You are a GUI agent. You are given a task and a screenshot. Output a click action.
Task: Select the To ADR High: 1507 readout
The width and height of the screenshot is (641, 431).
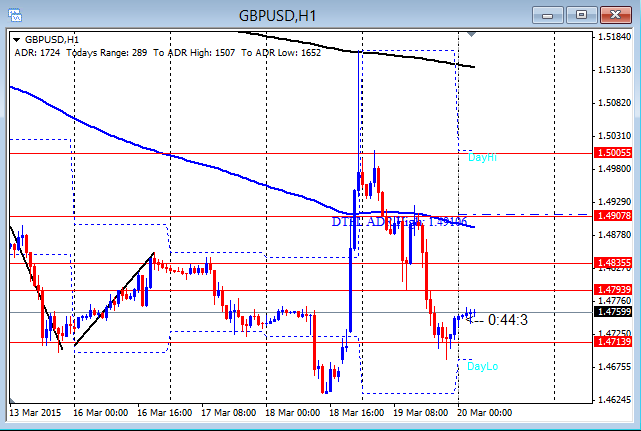194,53
